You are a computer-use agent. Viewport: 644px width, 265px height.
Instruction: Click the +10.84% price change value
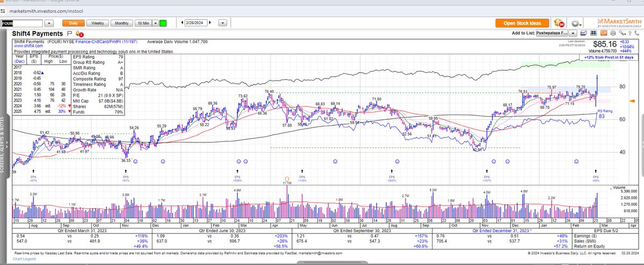pos(626,46)
